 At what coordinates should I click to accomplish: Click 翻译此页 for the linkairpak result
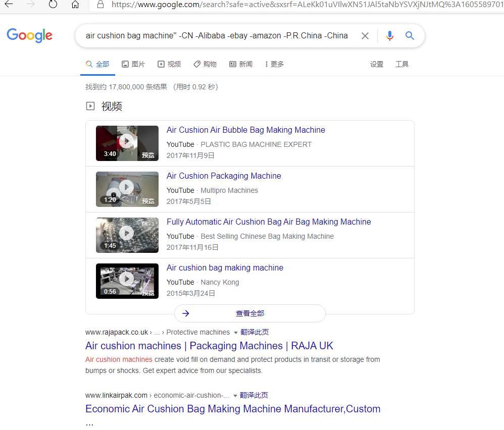coord(254,395)
